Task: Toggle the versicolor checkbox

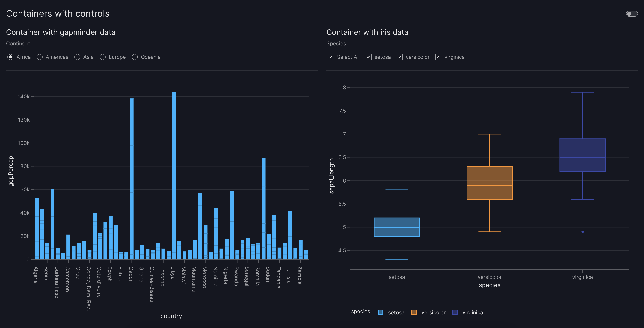Action: coord(400,57)
